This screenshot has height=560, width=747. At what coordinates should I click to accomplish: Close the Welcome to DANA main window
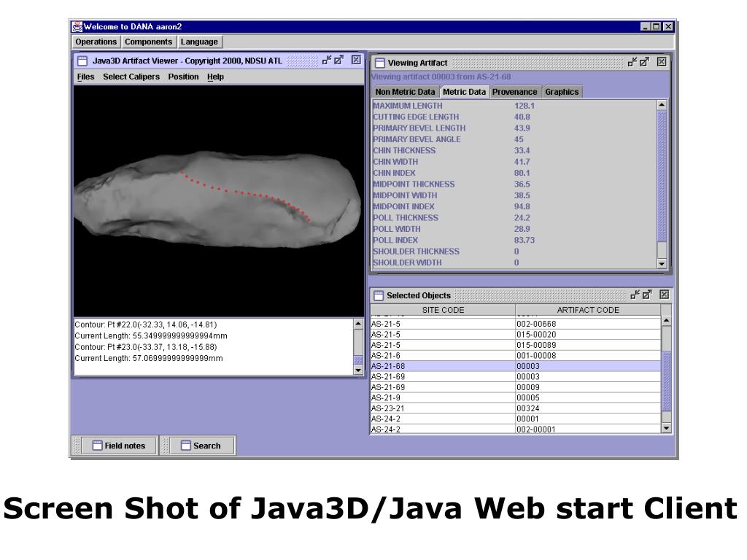click(668, 27)
